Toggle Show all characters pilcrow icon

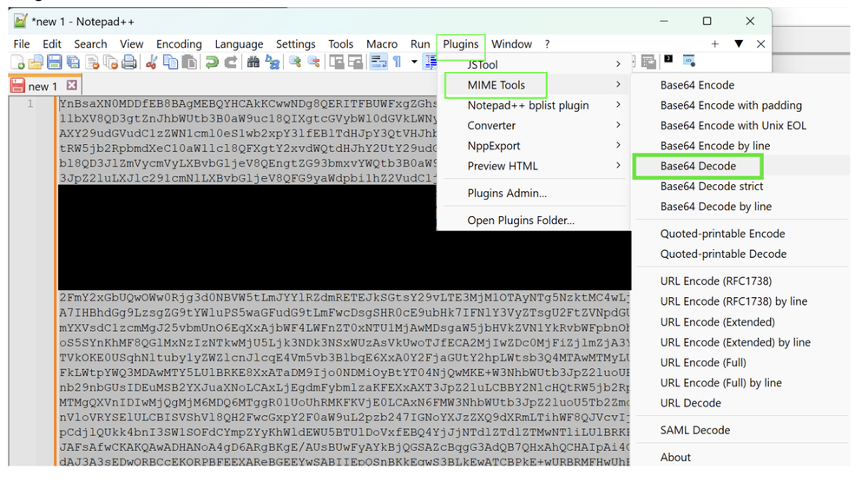397,62
